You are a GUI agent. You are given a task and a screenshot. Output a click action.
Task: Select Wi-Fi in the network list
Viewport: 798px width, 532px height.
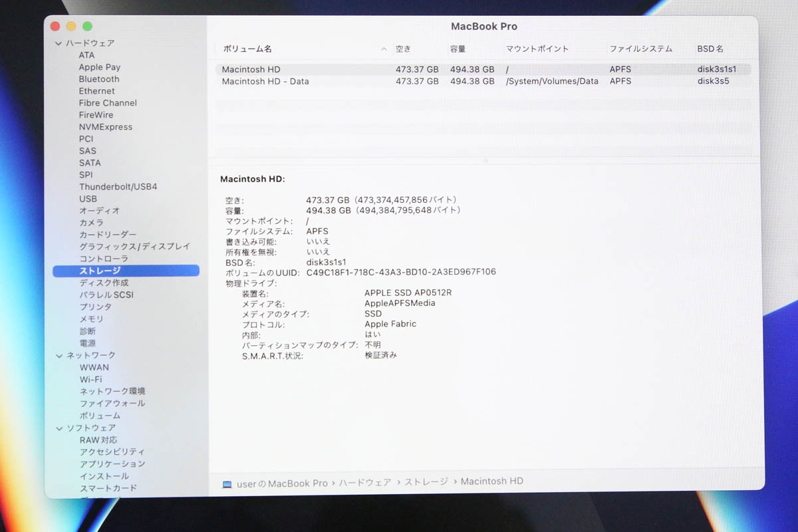tap(91, 379)
